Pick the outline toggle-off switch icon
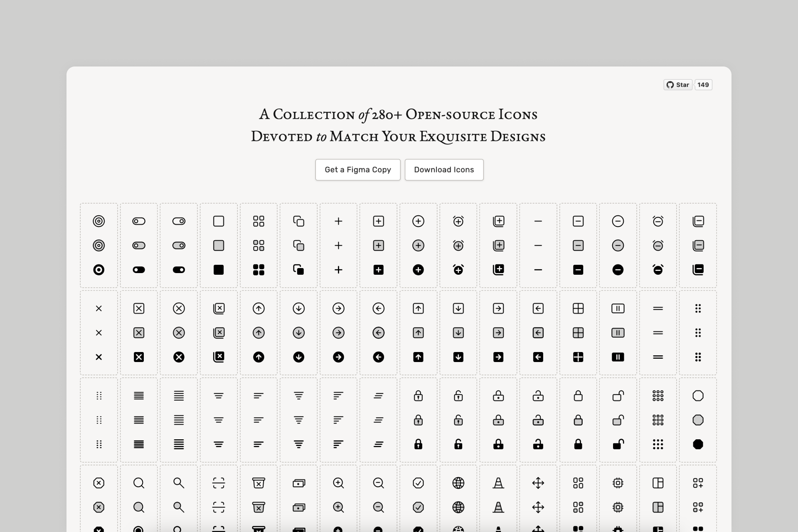The image size is (798, 532). click(139, 221)
